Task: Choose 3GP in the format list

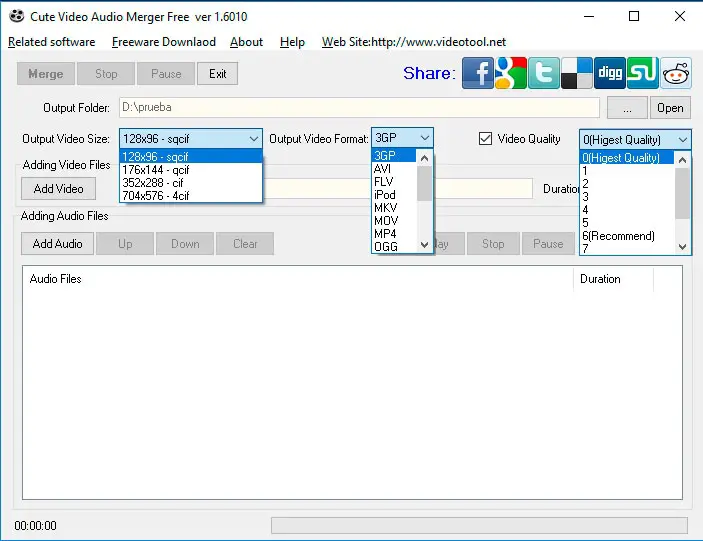Action: point(394,156)
